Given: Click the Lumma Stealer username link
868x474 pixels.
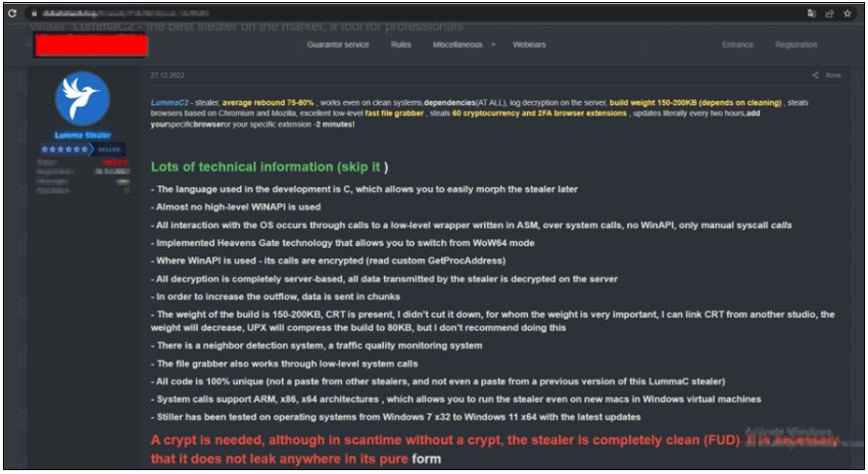Looking at the screenshot, I should pos(83,135).
